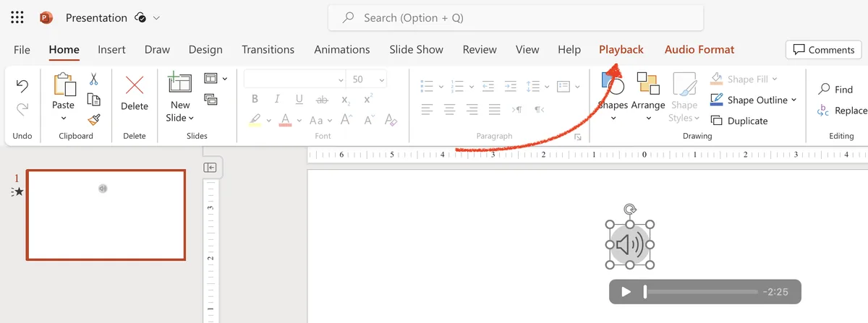Image resolution: width=868 pixels, height=323 pixels.
Task: Click the Copy icon in Clipboard group
Action: (93, 100)
